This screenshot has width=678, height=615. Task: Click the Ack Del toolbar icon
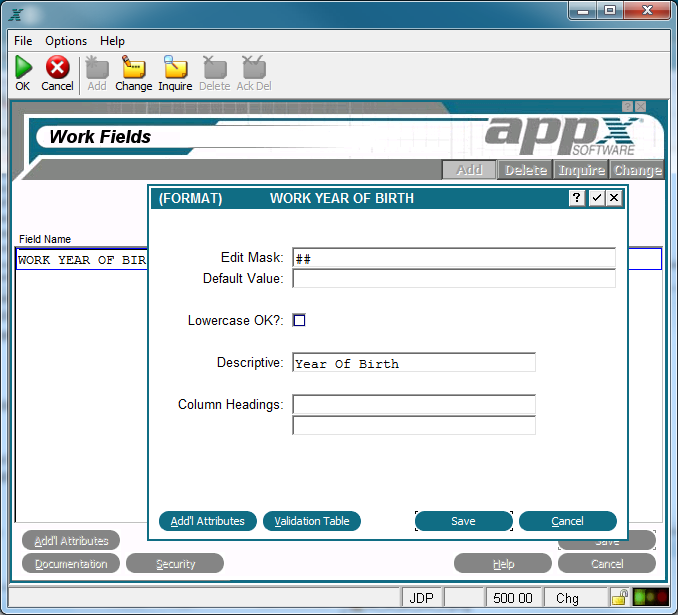pos(254,67)
